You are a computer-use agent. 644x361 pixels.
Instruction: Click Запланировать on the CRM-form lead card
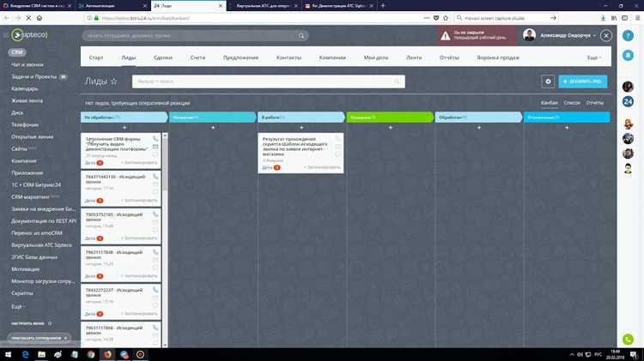(x=139, y=163)
